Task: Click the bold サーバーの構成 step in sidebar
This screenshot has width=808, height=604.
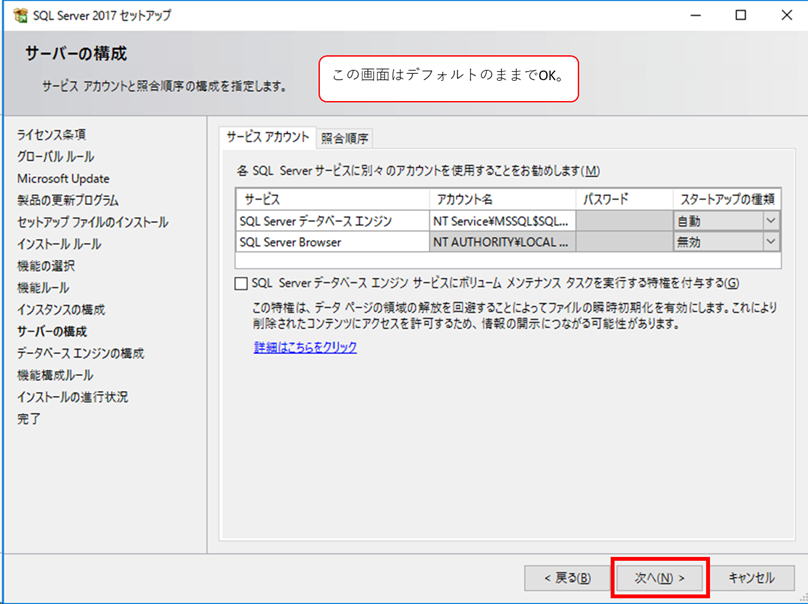Action: (x=52, y=331)
